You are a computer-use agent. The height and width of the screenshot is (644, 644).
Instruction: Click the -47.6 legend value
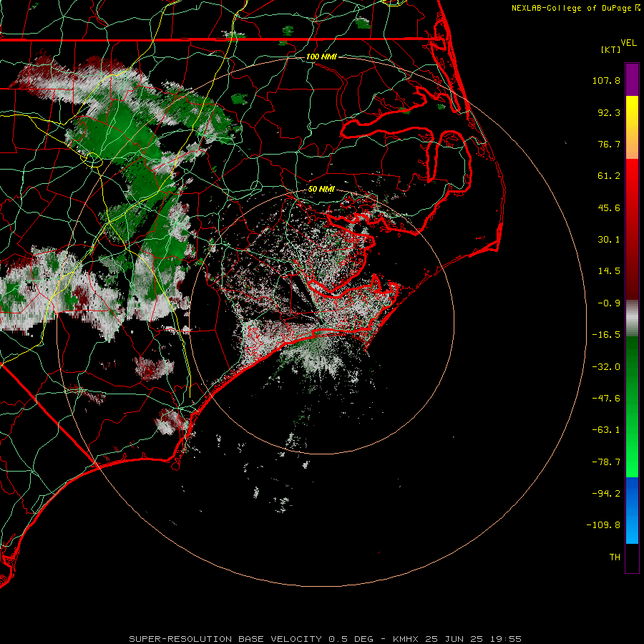tap(606, 399)
